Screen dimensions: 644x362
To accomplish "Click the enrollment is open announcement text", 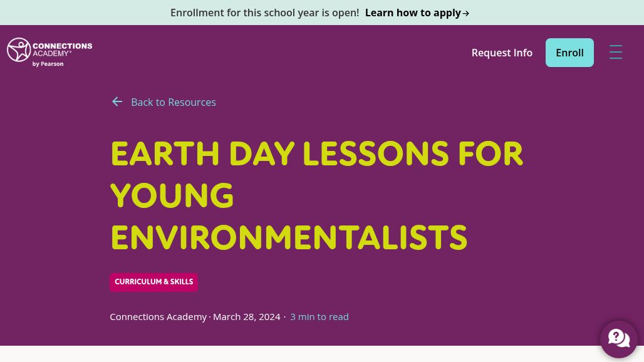I will pyautogui.click(x=264, y=13).
